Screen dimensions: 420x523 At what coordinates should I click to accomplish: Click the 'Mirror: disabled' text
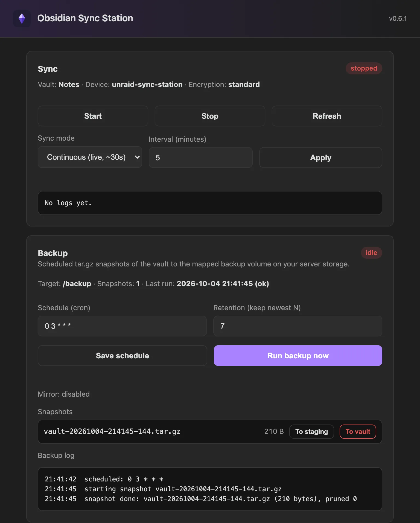64,394
